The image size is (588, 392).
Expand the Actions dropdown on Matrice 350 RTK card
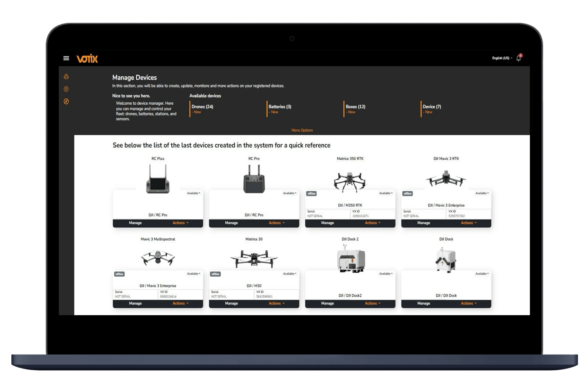(372, 223)
